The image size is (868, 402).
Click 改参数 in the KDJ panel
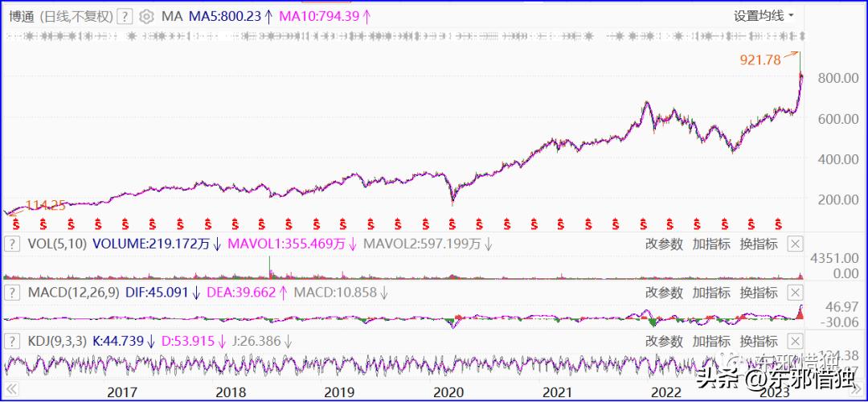pos(665,341)
